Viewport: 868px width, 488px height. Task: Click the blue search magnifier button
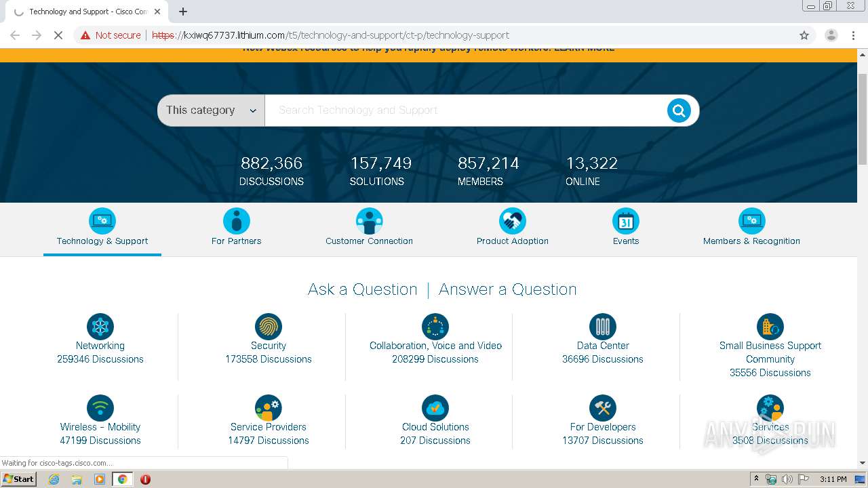[679, 110]
